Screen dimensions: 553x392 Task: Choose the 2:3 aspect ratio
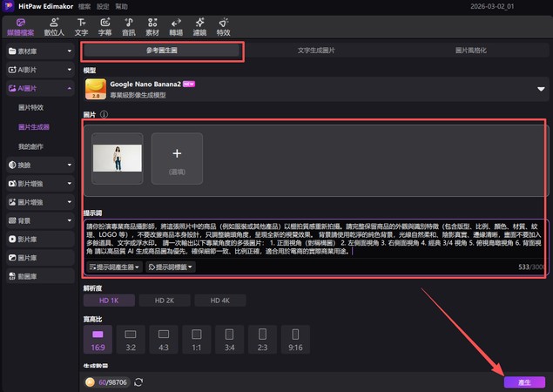pyautogui.click(x=262, y=340)
